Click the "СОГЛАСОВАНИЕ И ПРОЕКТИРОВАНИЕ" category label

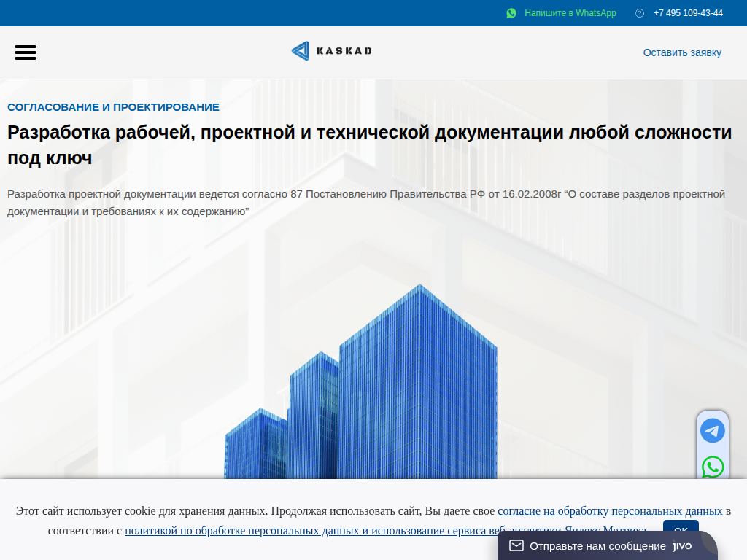(113, 106)
